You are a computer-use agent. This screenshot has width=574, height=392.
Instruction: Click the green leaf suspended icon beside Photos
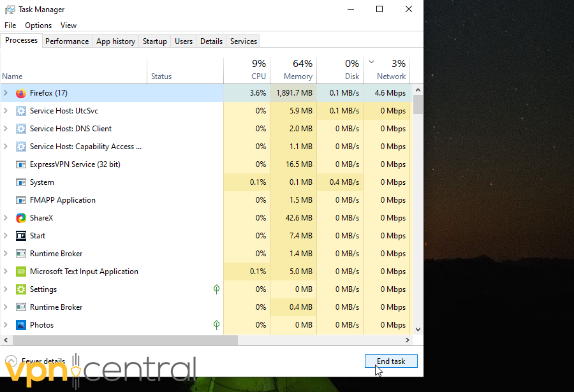tap(216, 325)
